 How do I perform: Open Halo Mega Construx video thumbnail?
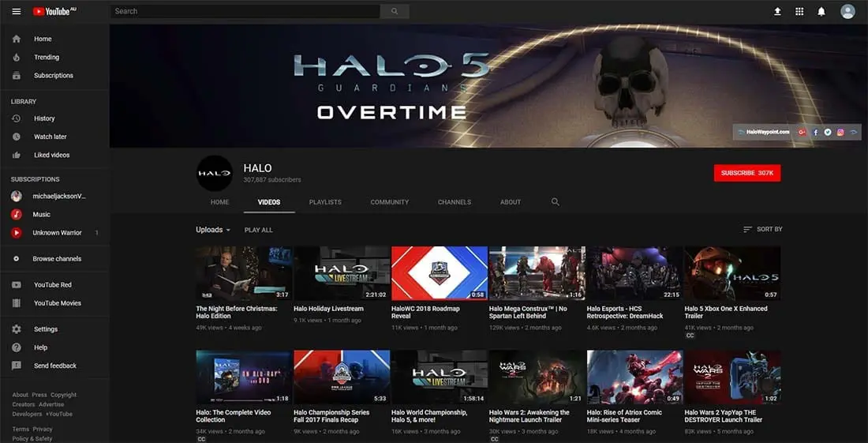click(x=537, y=273)
